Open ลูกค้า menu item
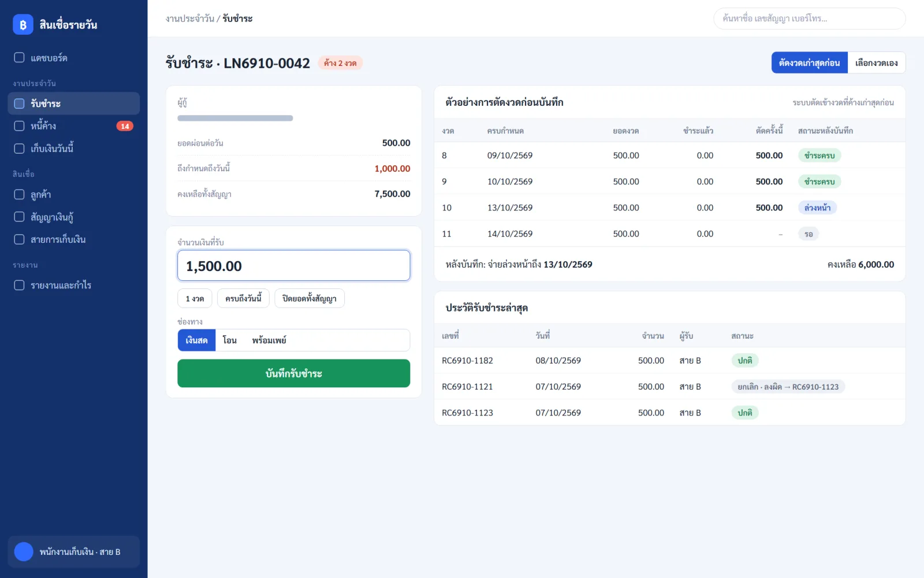Viewport: 924px width, 578px height. click(74, 194)
